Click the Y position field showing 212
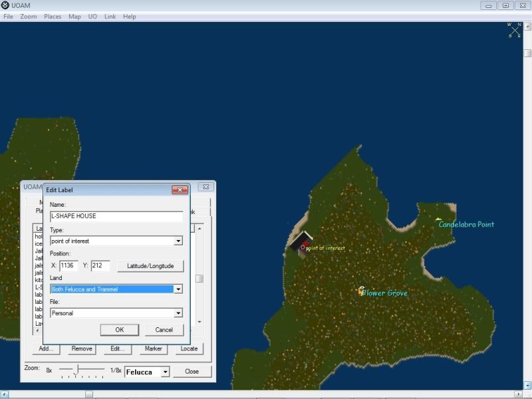Viewport: 532px width, 399px height. pyautogui.click(x=100, y=265)
